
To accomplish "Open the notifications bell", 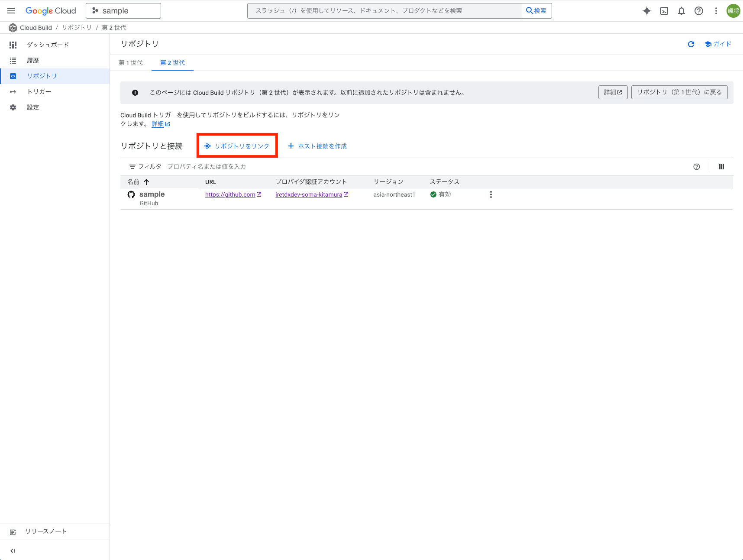I will pos(682,11).
